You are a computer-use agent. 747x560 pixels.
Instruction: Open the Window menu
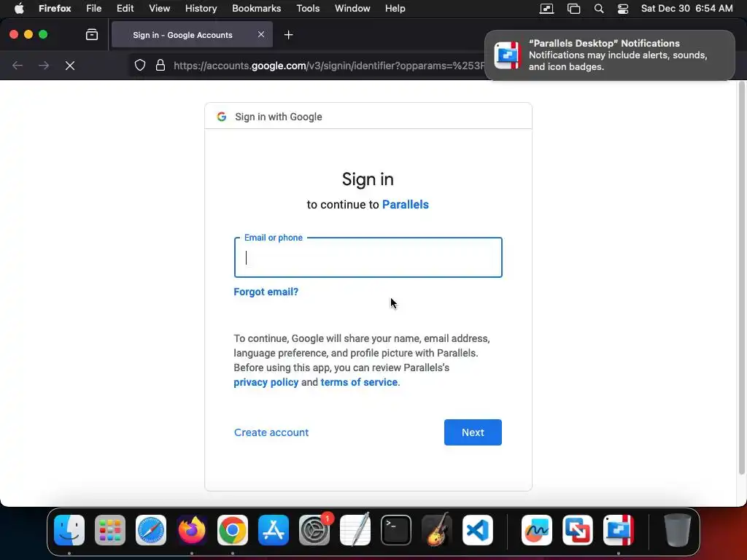point(352,9)
